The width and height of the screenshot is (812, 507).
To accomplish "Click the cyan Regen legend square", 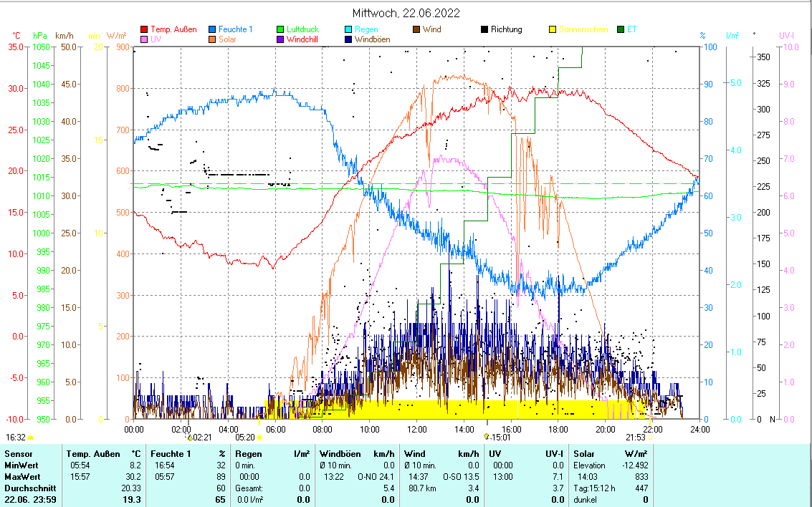I will pyautogui.click(x=348, y=29).
